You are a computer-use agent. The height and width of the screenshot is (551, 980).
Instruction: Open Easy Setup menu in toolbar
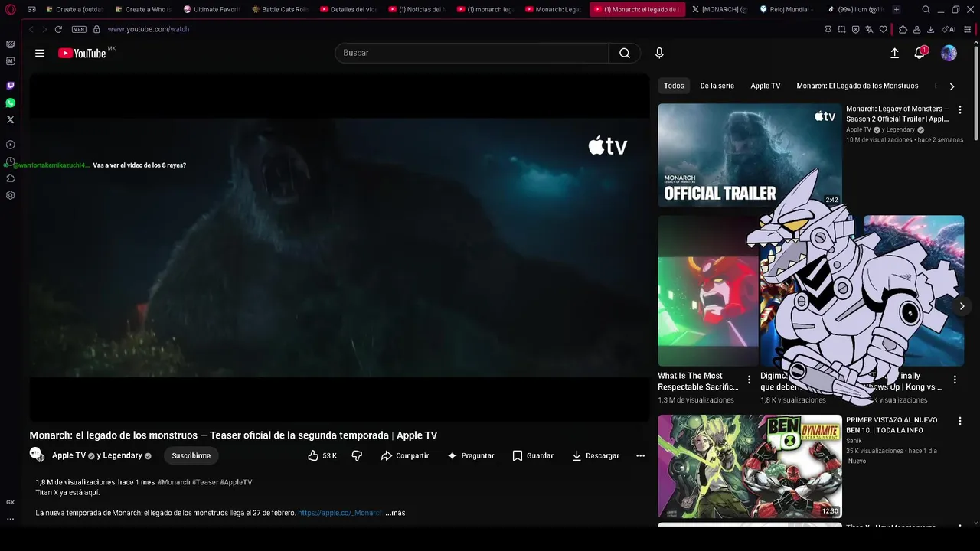coord(968,29)
